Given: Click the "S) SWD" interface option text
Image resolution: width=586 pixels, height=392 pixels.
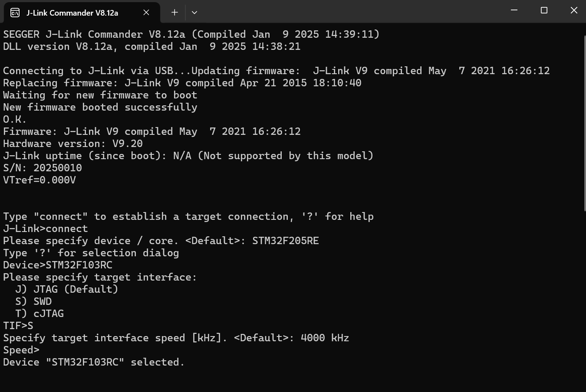Looking at the screenshot, I should click(x=33, y=301).
